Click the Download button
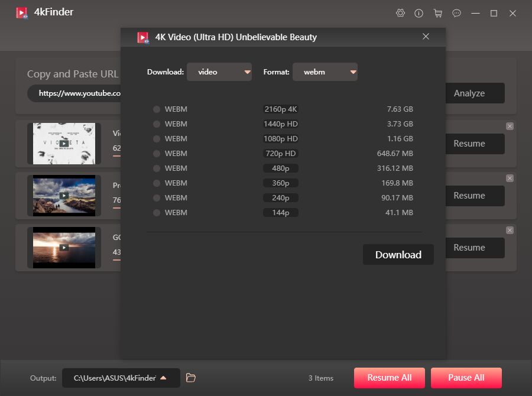 pyautogui.click(x=398, y=255)
